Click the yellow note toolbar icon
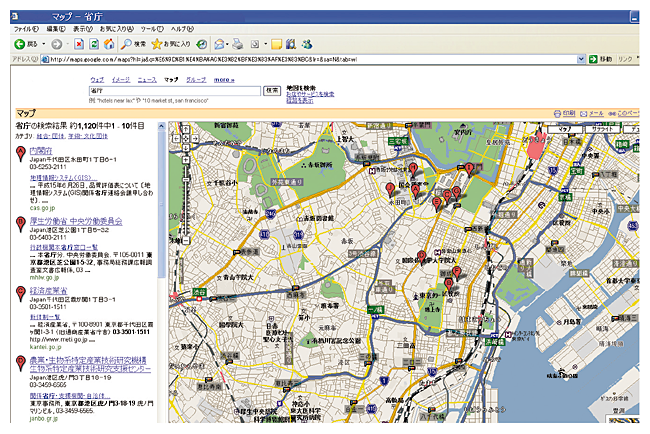650x434 pixels. click(276, 44)
